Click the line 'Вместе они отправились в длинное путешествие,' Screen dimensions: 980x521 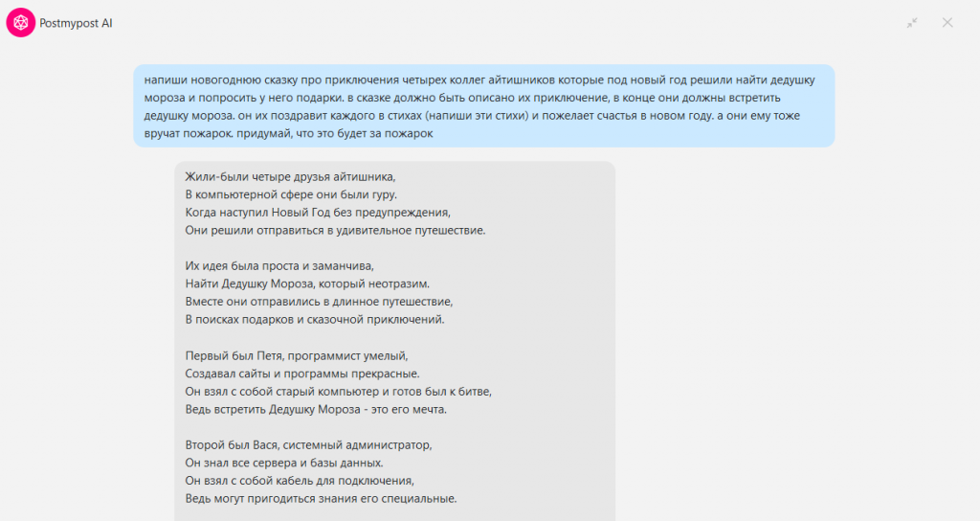click(x=319, y=302)
